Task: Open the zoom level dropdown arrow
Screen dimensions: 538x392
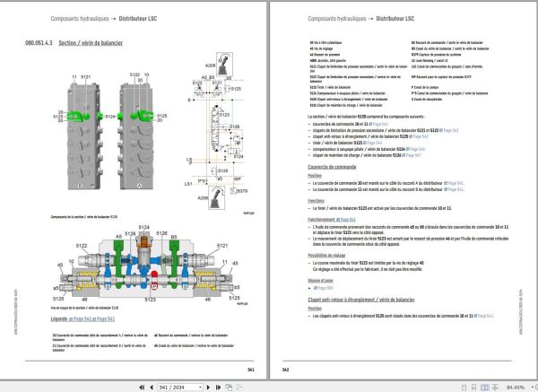Action: click(x=533, y=388)
